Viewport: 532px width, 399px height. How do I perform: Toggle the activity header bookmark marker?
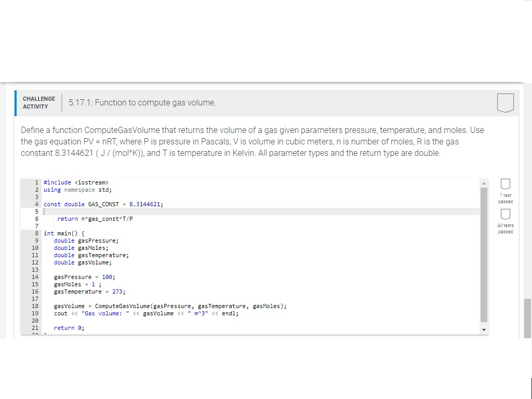[x=506, y=102]
